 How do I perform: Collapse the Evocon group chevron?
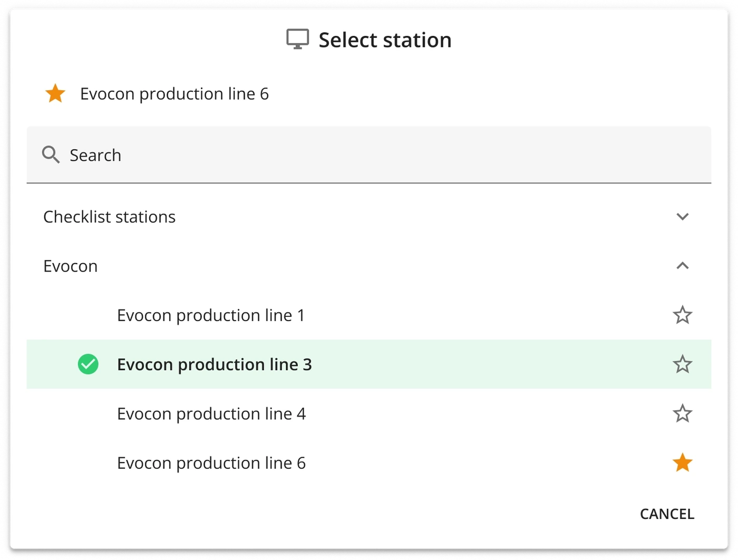tap(682, 266)
